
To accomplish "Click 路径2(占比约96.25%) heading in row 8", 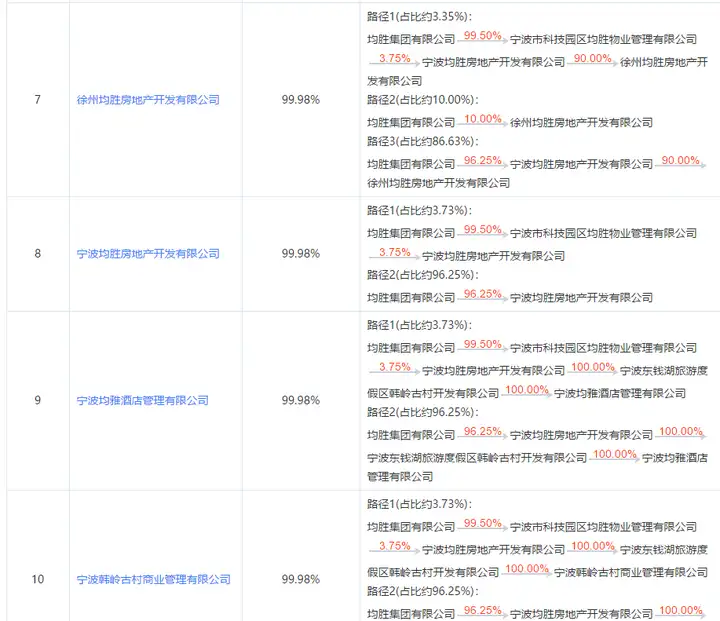I will tap(422, 275).
